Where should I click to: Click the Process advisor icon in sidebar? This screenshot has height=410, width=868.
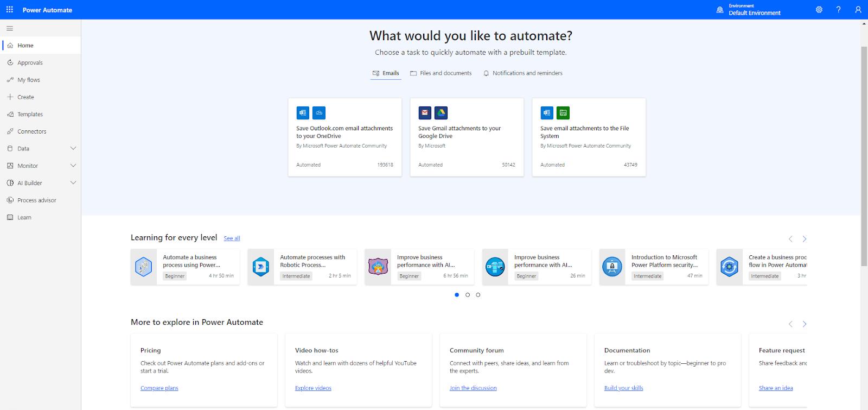tap(10, 200)
